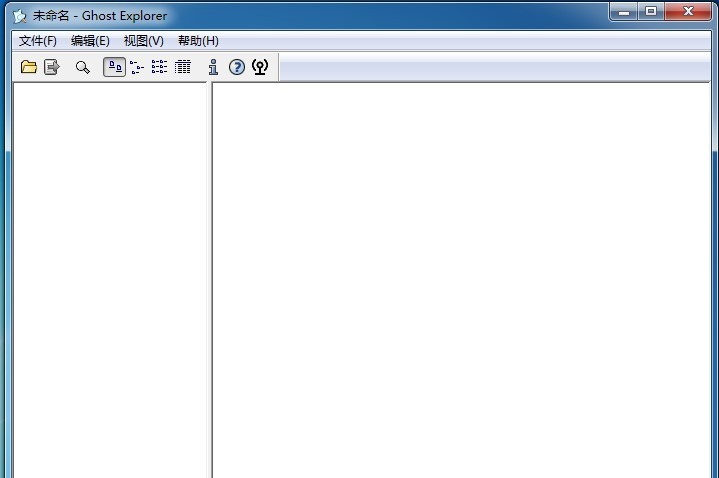
Task: Maximize the Ghost Explorer window
Action: (x=651, y=11)
